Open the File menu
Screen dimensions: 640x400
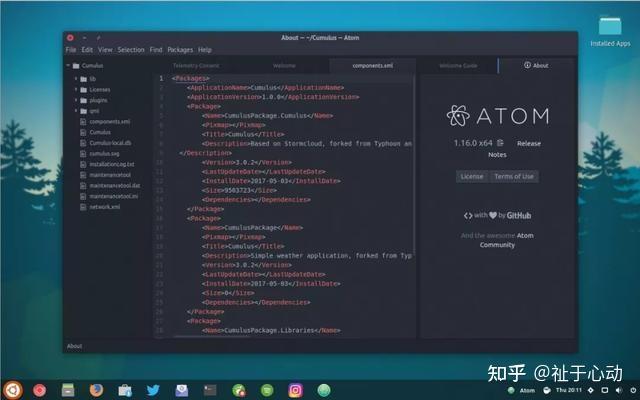pos(71,50)
